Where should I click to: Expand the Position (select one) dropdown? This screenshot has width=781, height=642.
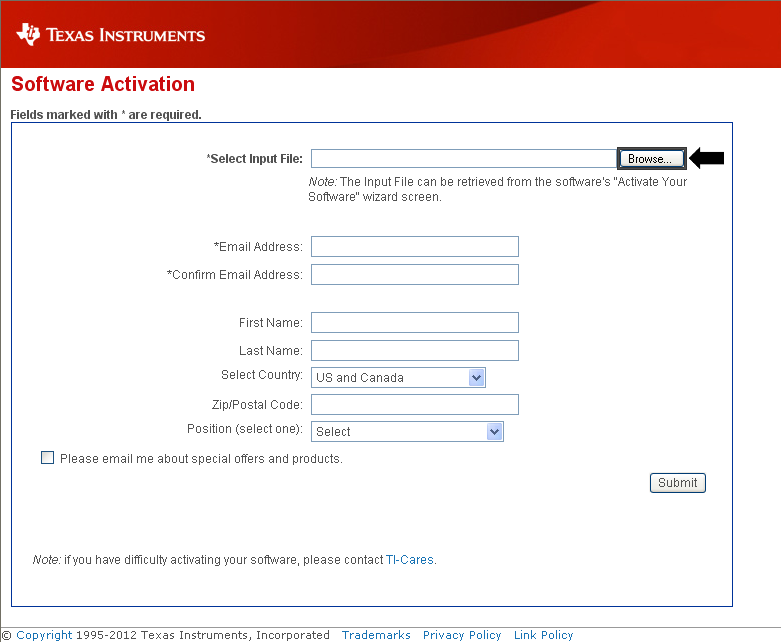coord(407,432)
